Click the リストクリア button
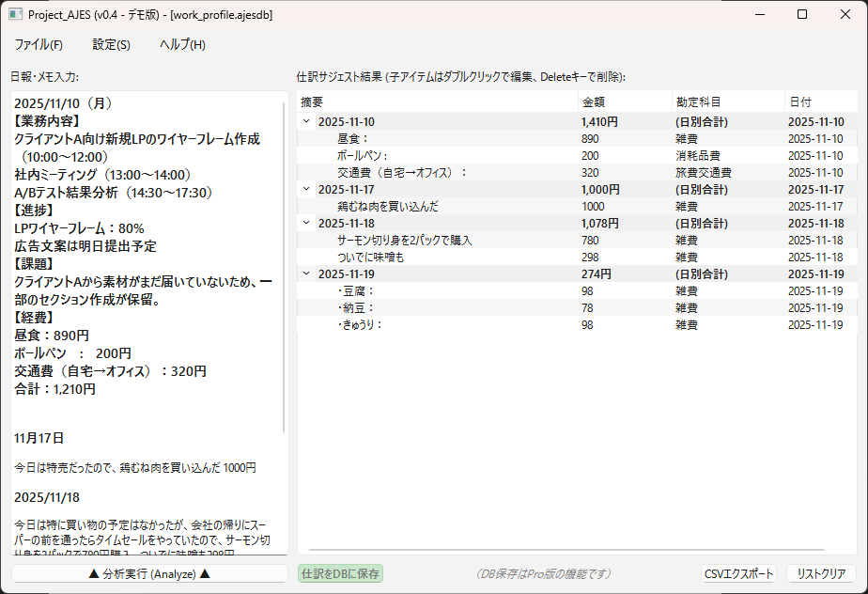The width and height of the screenshot is (868, 594). pos(821,574)
